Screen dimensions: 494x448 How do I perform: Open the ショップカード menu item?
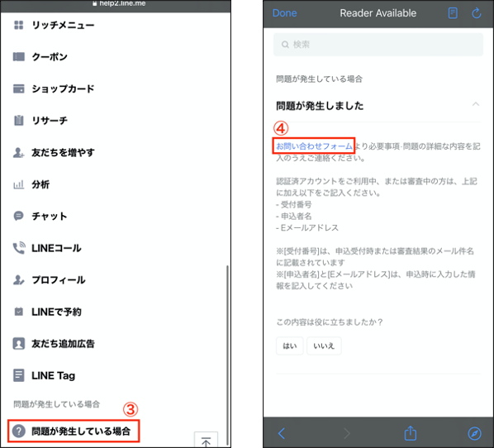[x=63, y=88]
